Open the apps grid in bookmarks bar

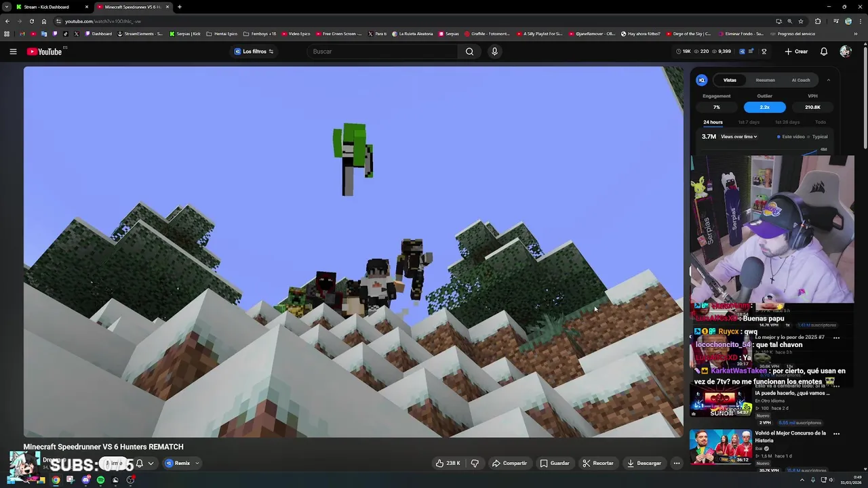(7, 34)
